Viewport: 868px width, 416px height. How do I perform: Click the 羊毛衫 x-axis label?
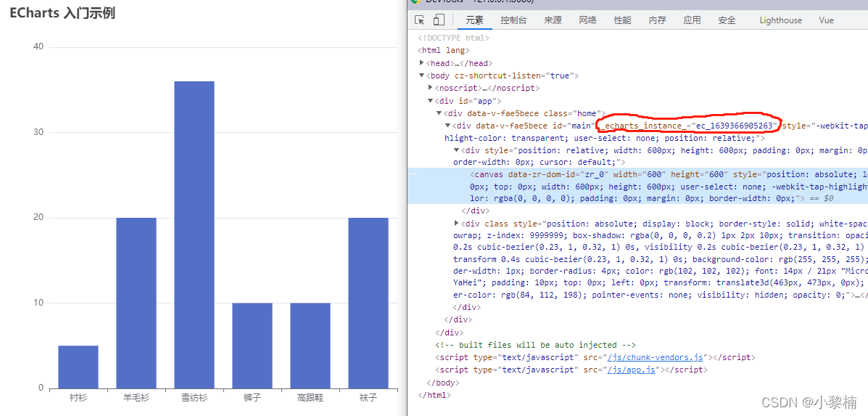pos(136,398)
